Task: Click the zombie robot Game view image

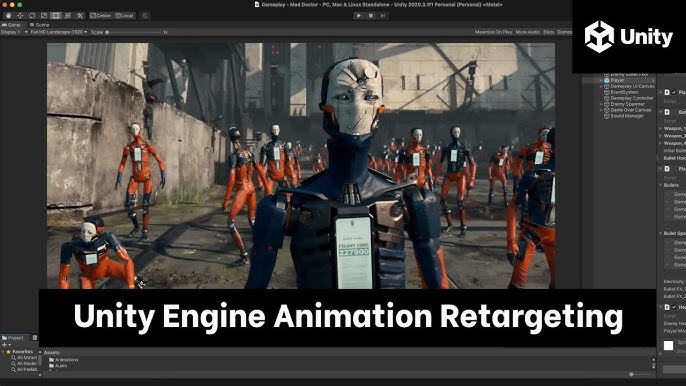Action: coord(301,165)
